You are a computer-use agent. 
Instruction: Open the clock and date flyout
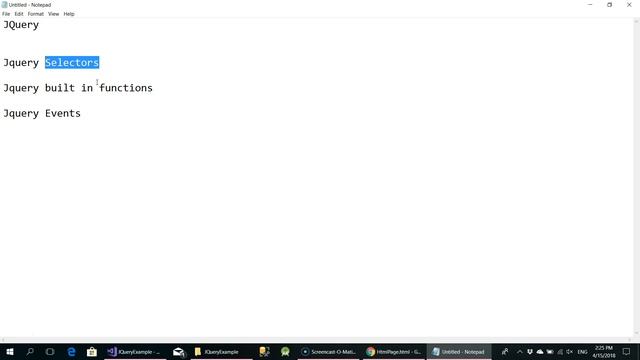[x=604, y=352]
